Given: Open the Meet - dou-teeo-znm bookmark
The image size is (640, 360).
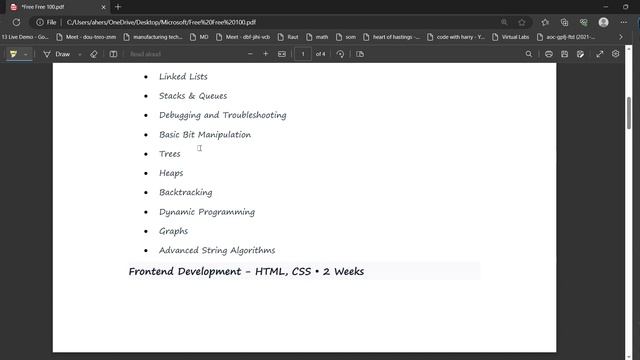Looking at the screenshot, I should [86, 37].
